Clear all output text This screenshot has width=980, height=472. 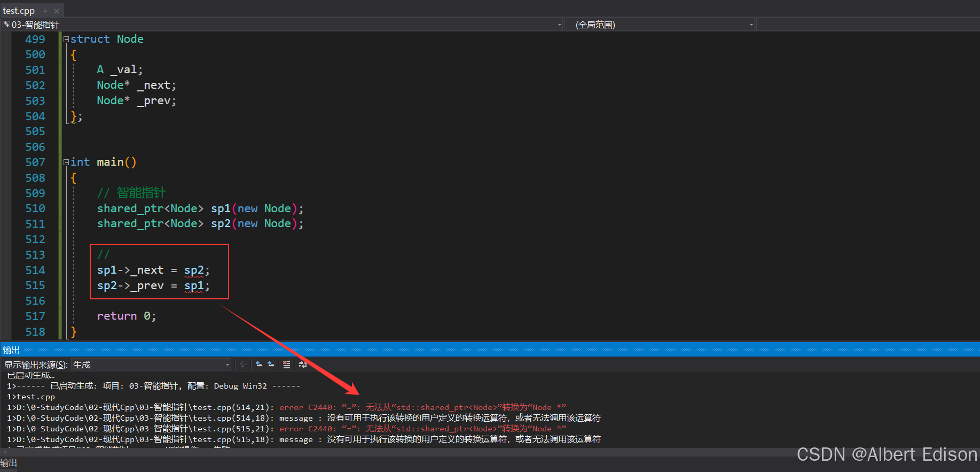[x=287, y=365]
